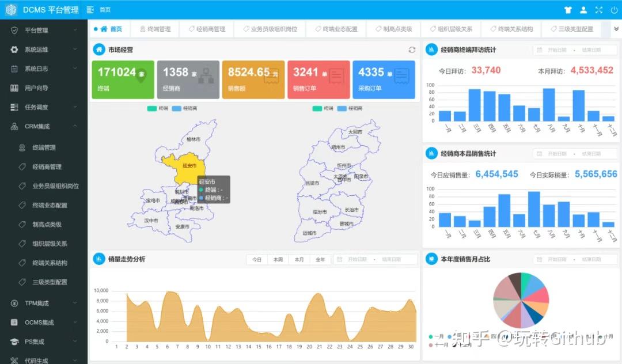This screenshot has height=364, width=622.
Task: Click the 今日拜访 count 33,740 link
Action: [486, 70]
